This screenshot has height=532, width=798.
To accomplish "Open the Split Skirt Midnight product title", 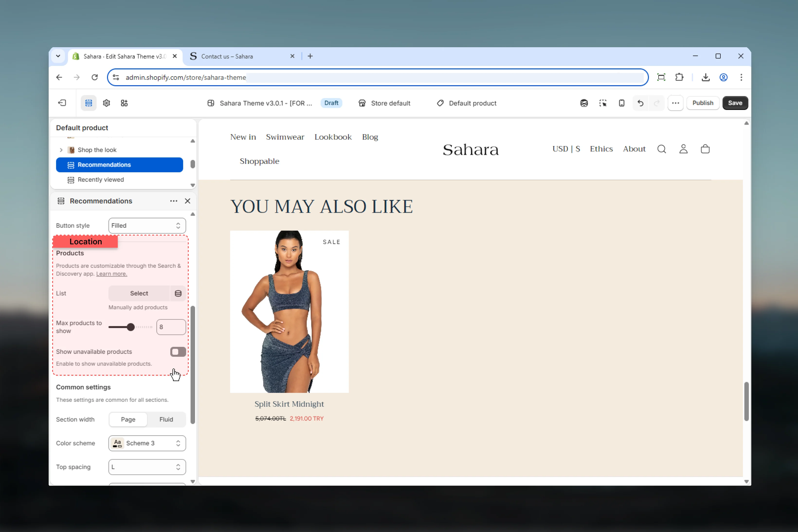I will pyautogui.click(x=289, y=404).
